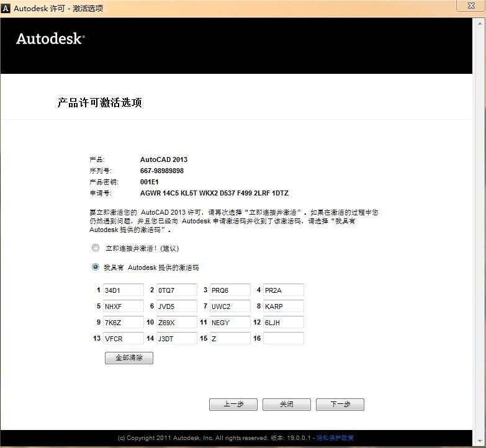Image resolution: width=486 pixels, height=448 pixels.
Task: Click activation code field 10 containing Z69X
Action: pyautogui.click(x=177, y=322)
